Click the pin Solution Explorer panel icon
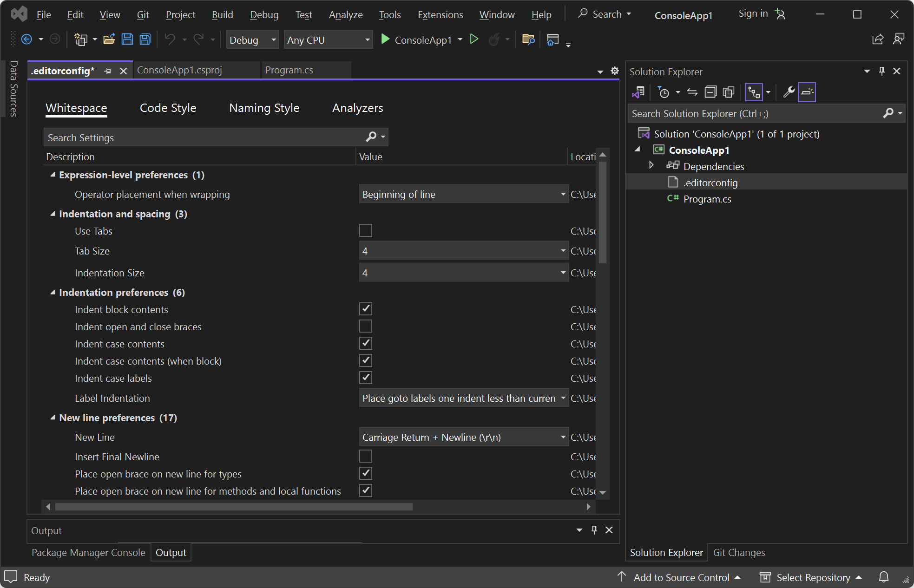 click(881, 72)
